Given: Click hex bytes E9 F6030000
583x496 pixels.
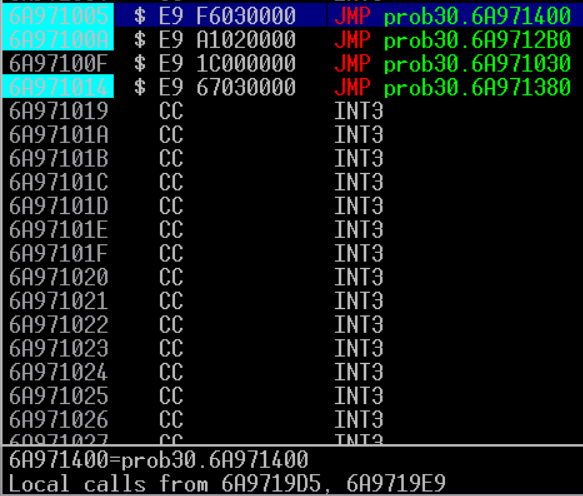Looking at the screenshot, I should [x=227, y=16].
